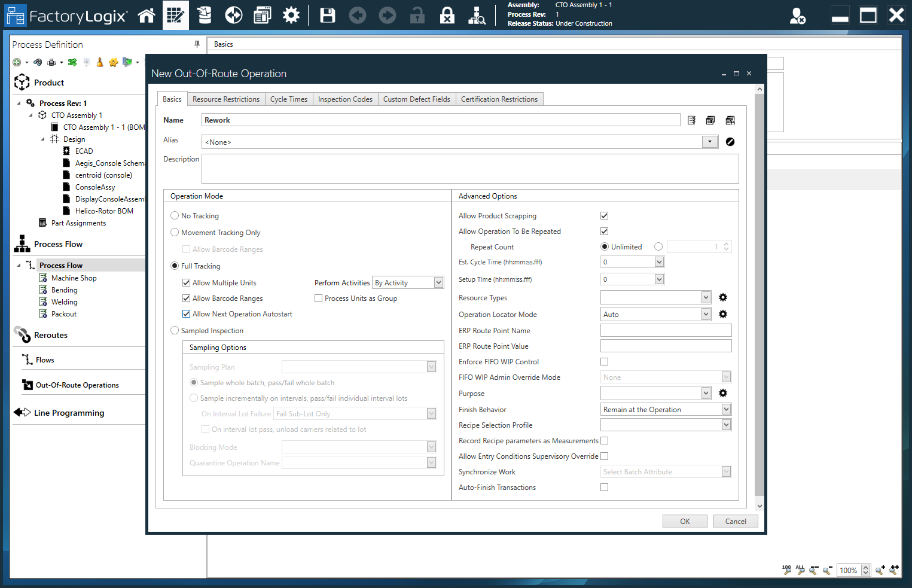Open the settings gear next to Resource Types

[723, 297]
